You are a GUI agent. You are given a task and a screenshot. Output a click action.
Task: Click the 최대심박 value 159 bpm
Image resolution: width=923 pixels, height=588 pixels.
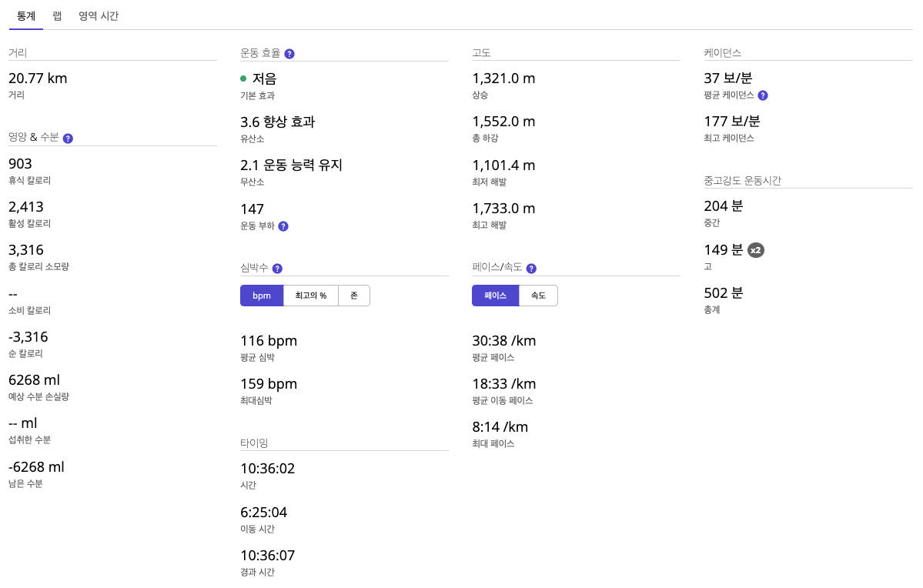click(x=269, y=383)
